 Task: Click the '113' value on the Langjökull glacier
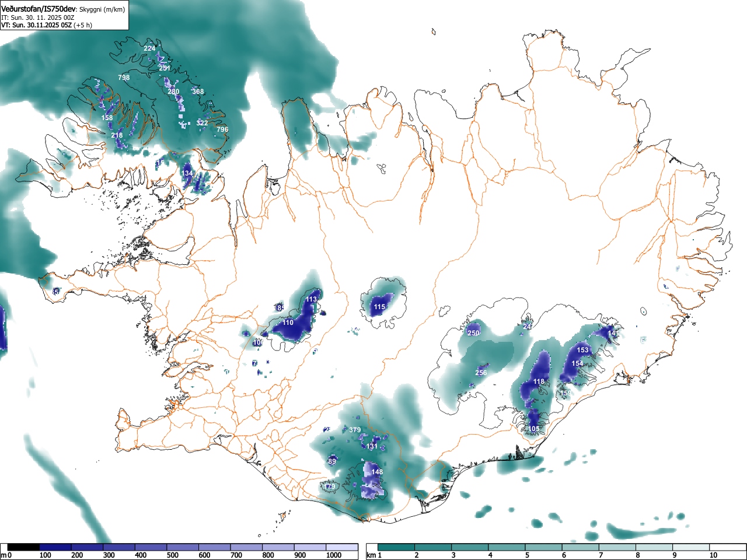pos(311,299)
